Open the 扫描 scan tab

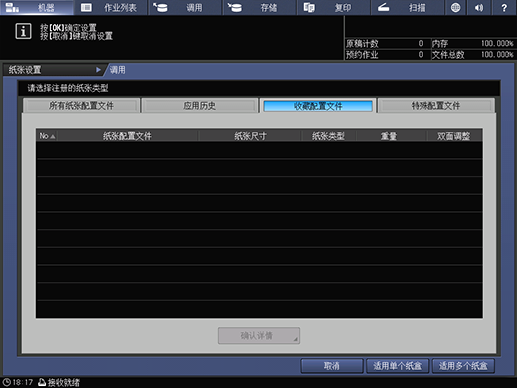click(408, 7)
